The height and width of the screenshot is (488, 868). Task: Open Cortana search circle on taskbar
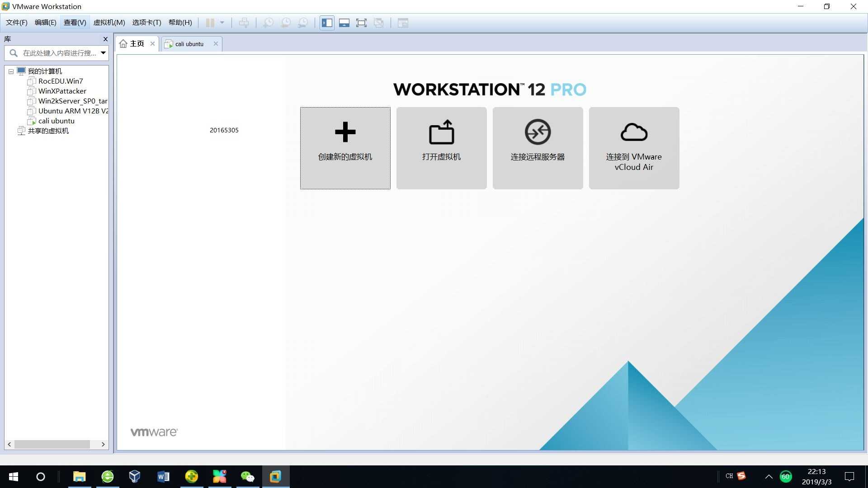[x=40, y=477]
